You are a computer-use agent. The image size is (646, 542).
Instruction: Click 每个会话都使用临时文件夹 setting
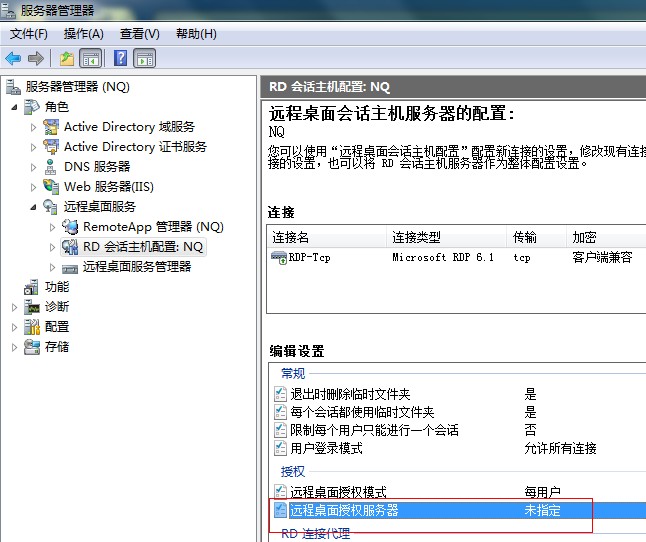coord(362,412)
